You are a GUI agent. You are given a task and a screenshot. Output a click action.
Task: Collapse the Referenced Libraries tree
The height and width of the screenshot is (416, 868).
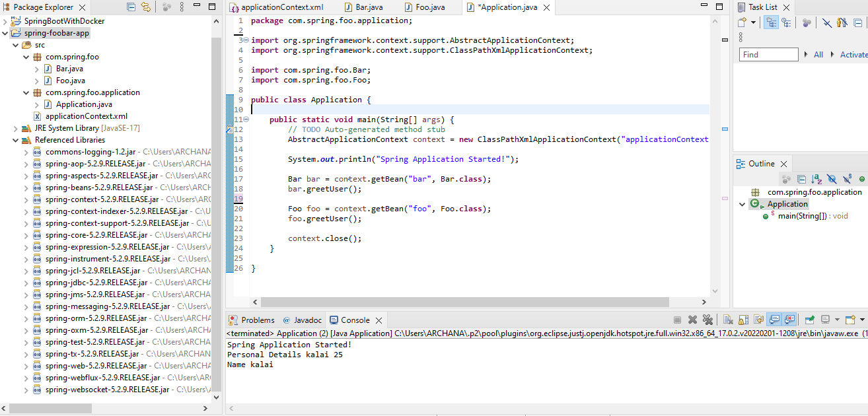[15, 139]
